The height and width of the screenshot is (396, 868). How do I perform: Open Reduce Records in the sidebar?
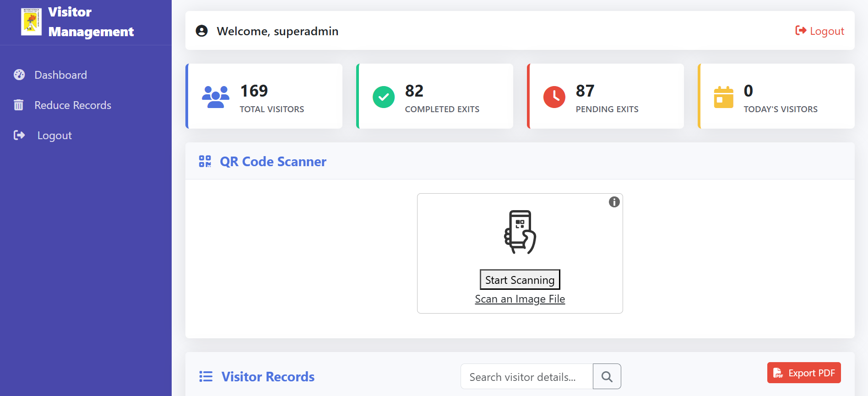(72, 105)
